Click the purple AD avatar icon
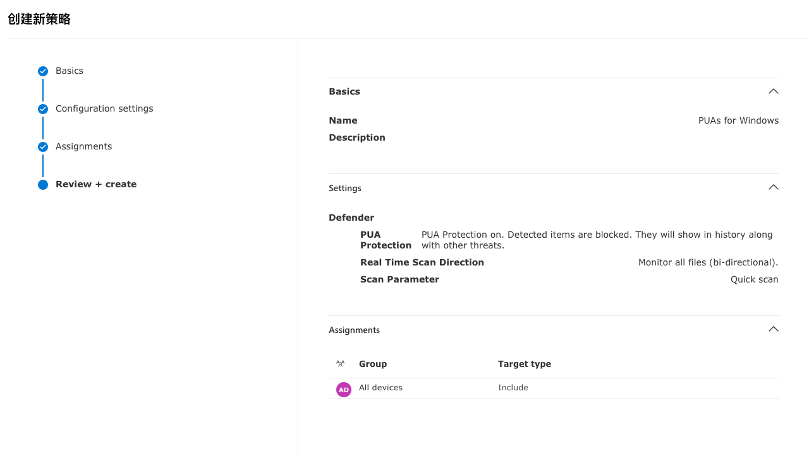The height and width of the screenshot is (454, 809). 344,390
